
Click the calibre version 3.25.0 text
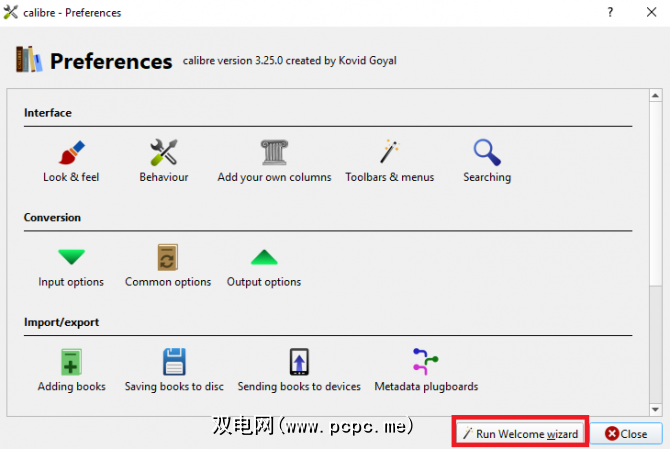pos(290,61)
